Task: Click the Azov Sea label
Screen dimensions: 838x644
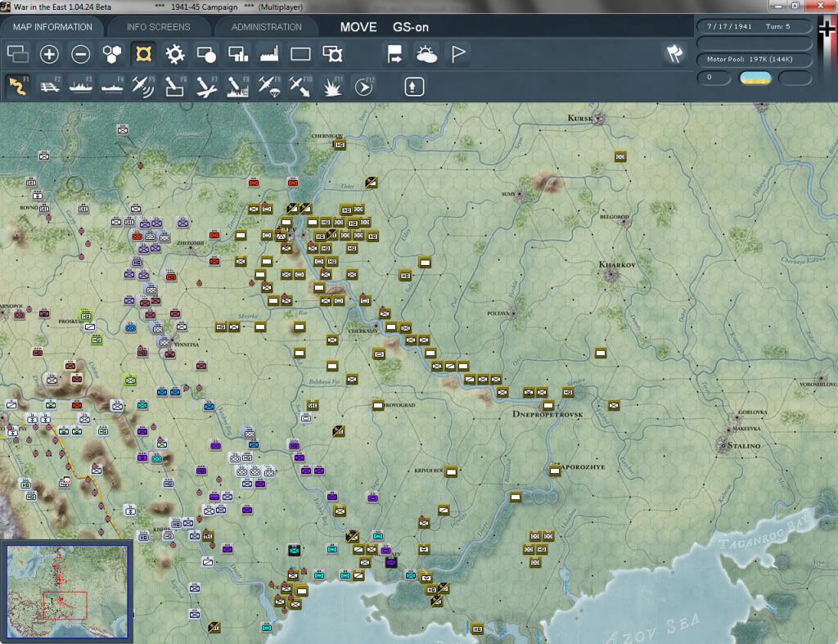Action: point(654,629)
